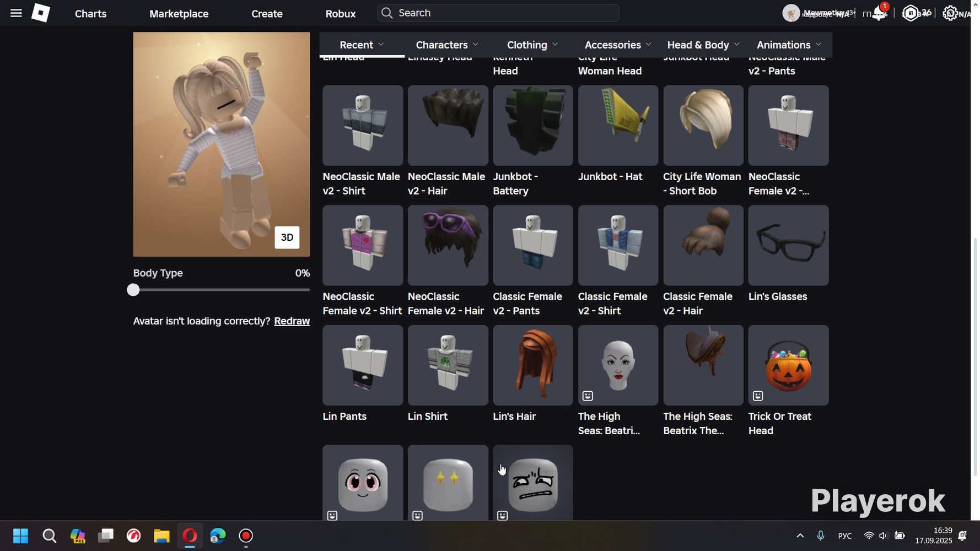
Task: Open the hamburger navigation menu
Action: click(x=16, y=13)
